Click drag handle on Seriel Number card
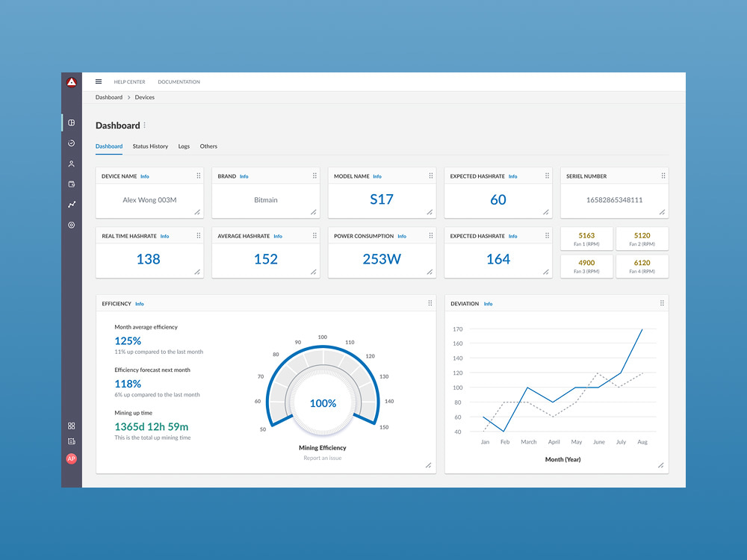The image size is (747, 560). [x=663, y=175]
